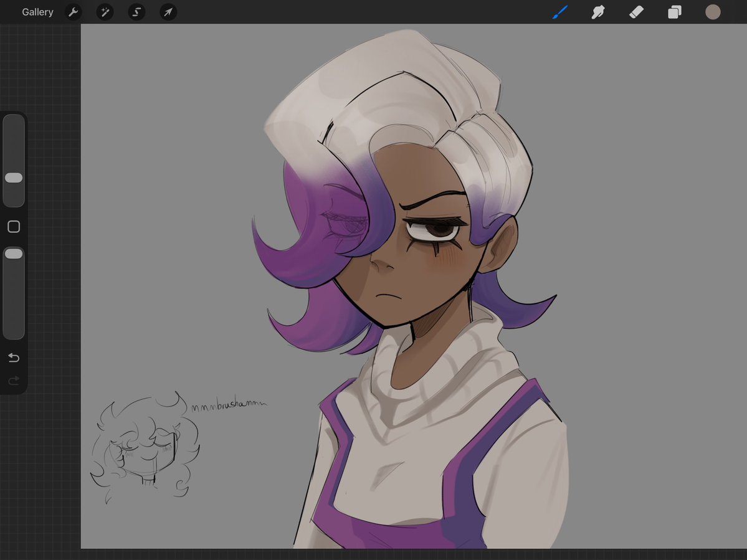Open the Layers panel
Image resolution: width=747 pixels, height=560 pixels.
point(675,12)
